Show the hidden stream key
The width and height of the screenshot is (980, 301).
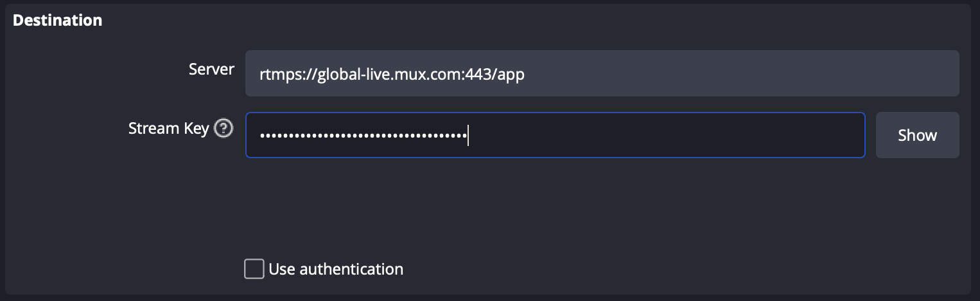917,135
